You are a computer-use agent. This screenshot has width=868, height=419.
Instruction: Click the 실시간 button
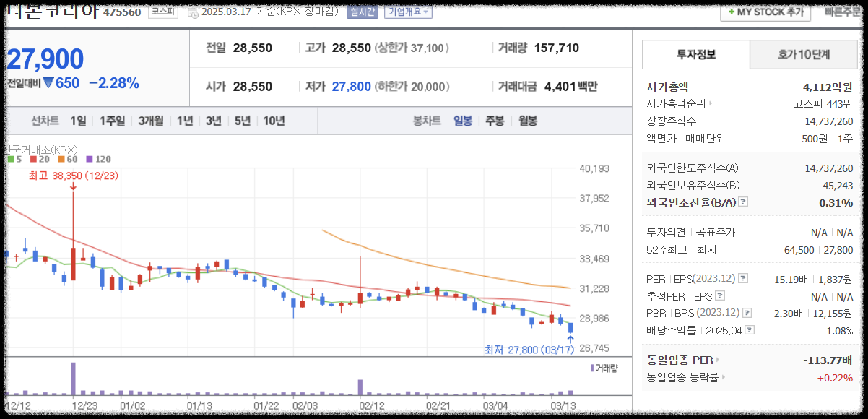363,12
